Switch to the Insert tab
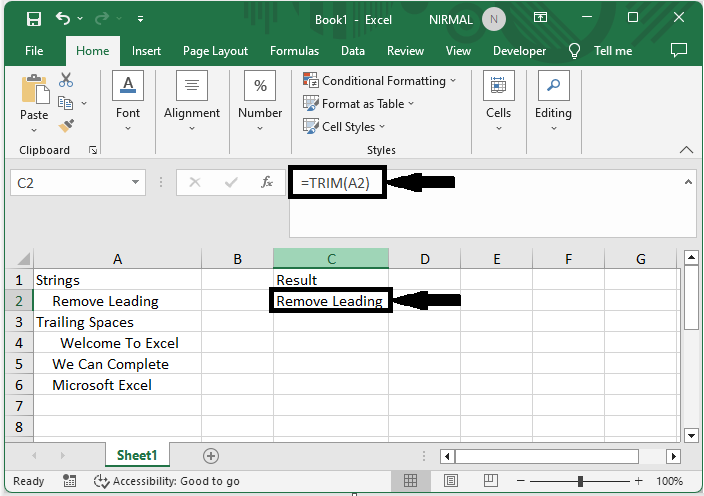The width and height of the screenshot is (704, 496). click(x=146, y=51)
